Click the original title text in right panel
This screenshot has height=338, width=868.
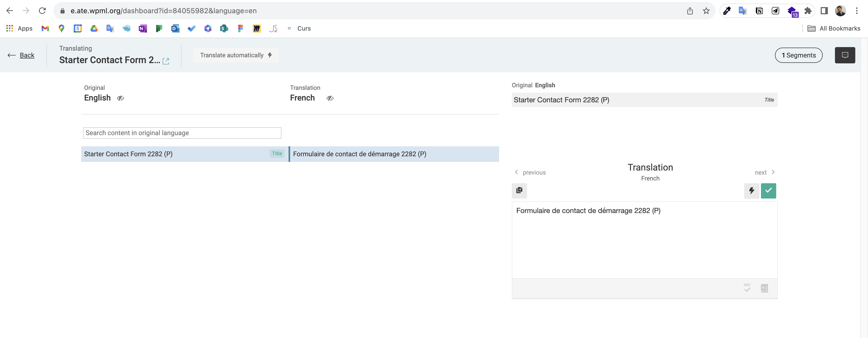click(561, 100)
